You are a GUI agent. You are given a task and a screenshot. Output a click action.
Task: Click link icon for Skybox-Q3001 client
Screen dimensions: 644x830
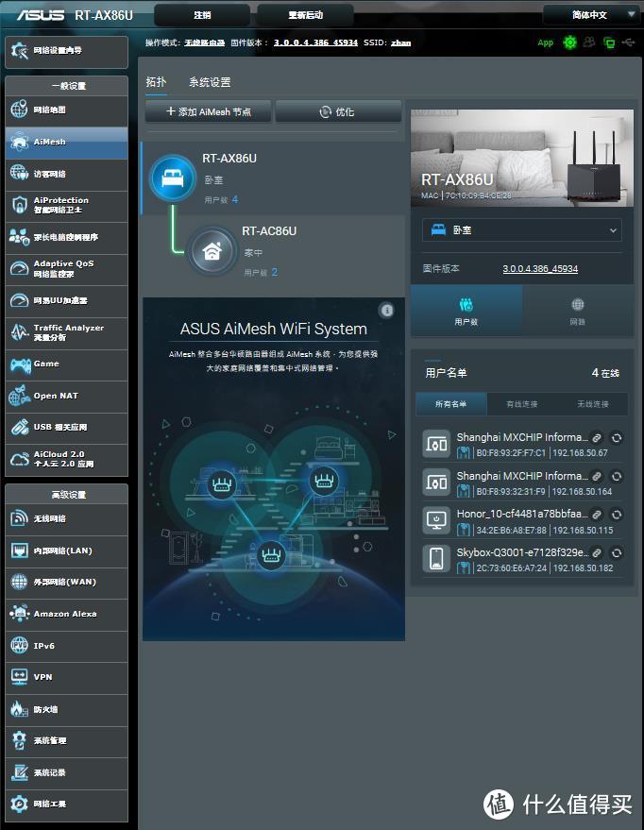click(597, 553)
